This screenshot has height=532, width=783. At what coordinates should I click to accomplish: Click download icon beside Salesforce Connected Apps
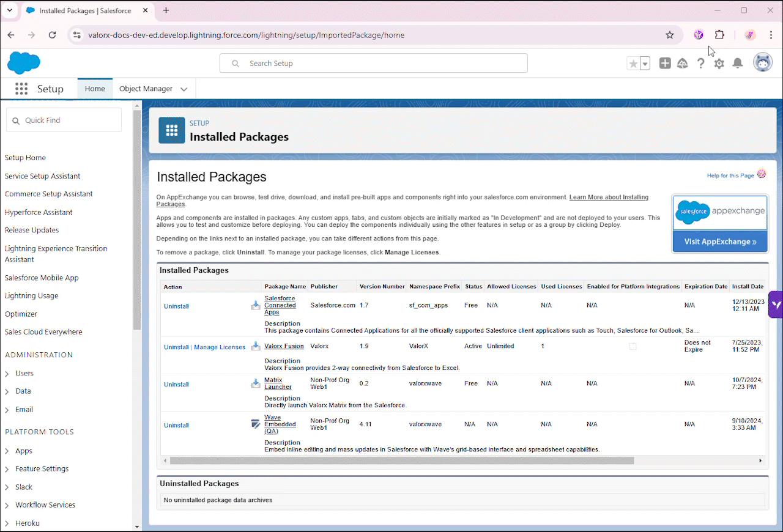pyautogui.click(x=256, y=305)
